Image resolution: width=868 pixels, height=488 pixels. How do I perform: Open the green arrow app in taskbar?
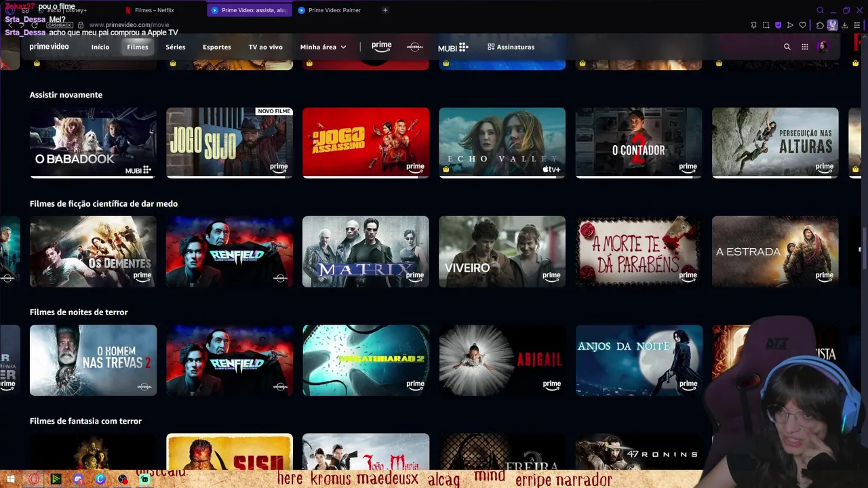(56, 479)
